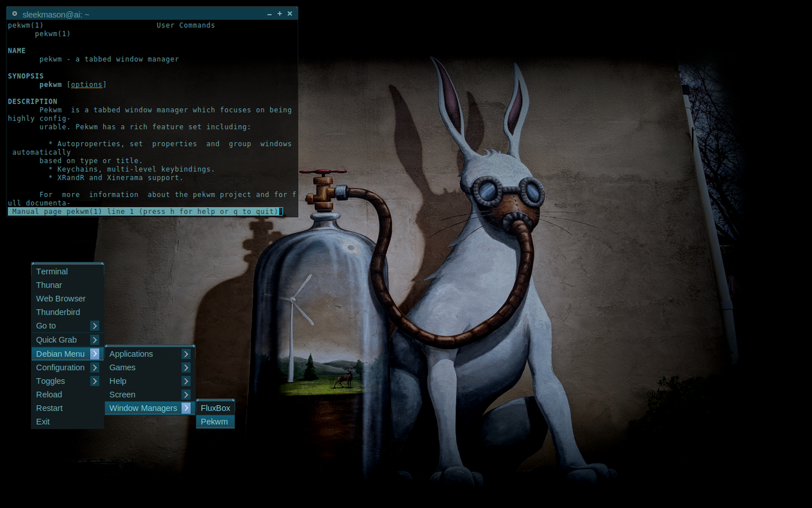Open Terminal from the root menu
Screen dimensions: 812x508
coord(67,271)
